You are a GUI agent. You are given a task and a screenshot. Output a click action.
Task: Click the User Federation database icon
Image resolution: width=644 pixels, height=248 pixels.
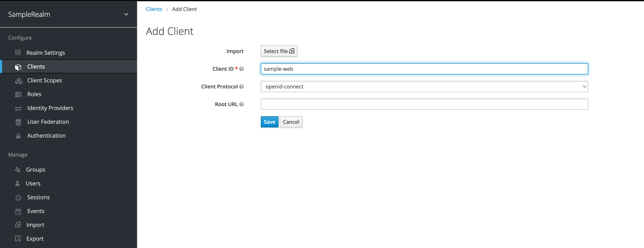tap(18, 122)
